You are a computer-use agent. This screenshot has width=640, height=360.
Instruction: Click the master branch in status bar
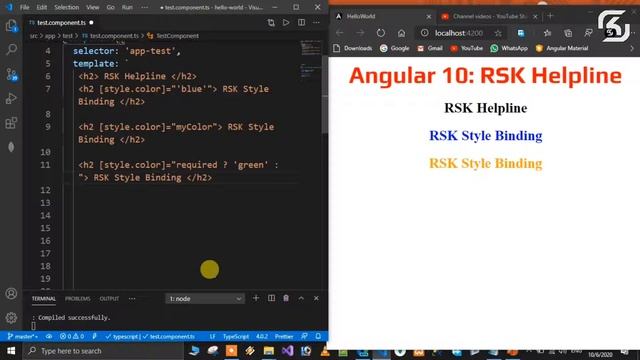tap(23, 337)
